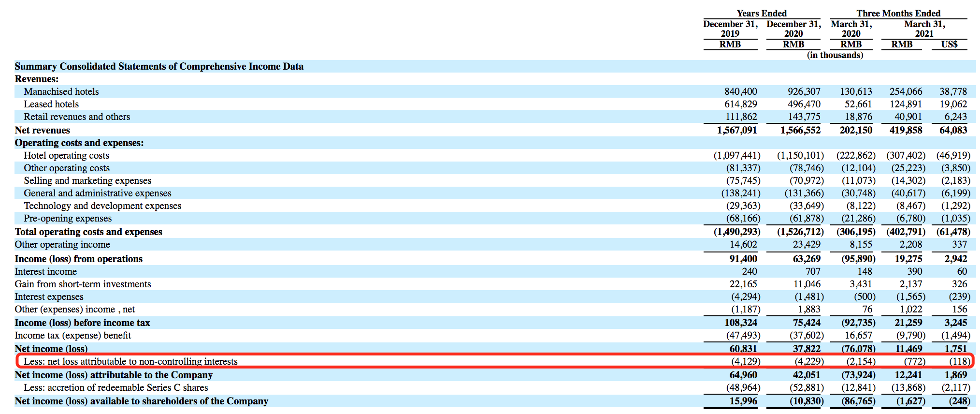
Task: Select the 'Pre-opening expenses' label
Action: 68,218
